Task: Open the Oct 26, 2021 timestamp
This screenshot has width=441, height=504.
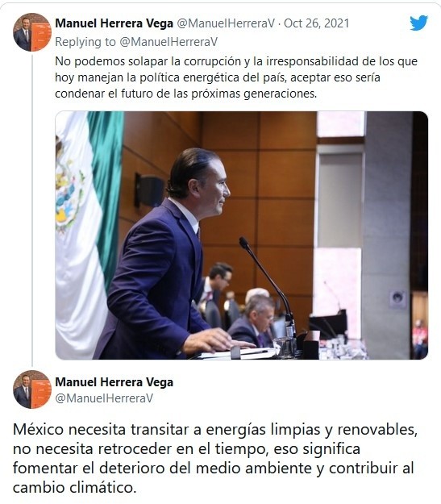Action: [x=317, y=23]
